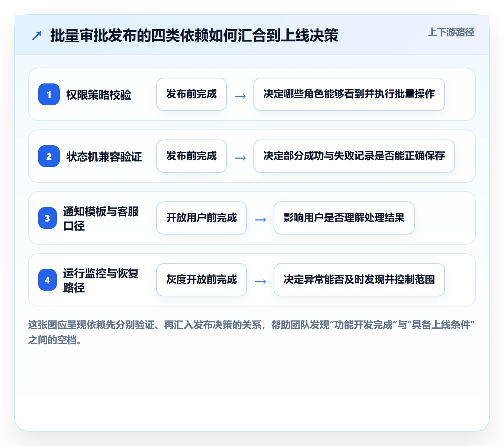Open the 决定哪些角色能够看到并执行批量操作 box
This screenshot has width=504, height=446.
click(349, 94)
